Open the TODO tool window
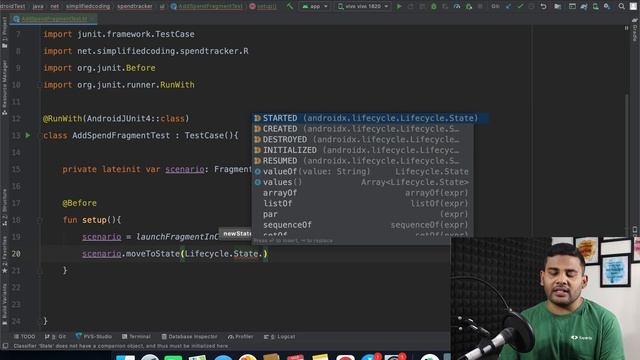The image size is (640, 360). pos(24,336)
